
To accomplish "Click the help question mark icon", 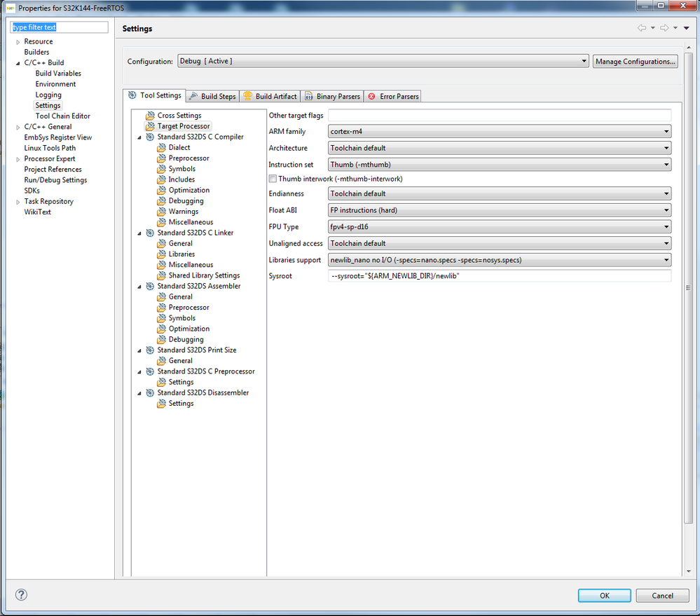I will click(21, 594).
